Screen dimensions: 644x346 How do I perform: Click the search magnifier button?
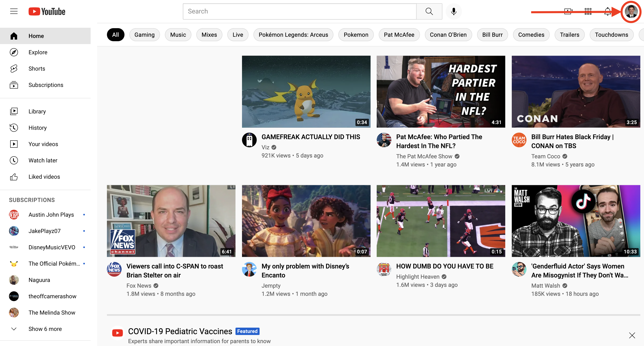[429, 11]
